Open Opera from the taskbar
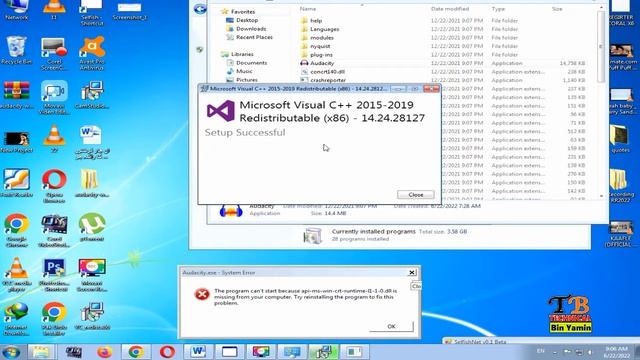 pyautogui.click(x=167, y=352)
